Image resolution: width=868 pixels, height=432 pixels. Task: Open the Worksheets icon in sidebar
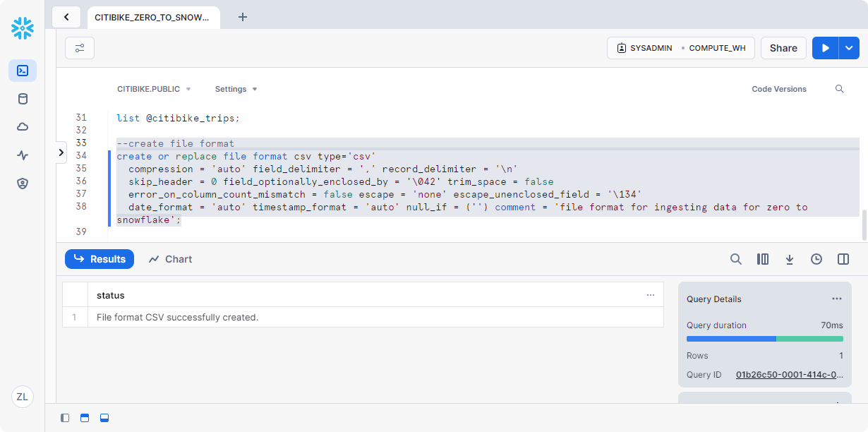(23, 71)
